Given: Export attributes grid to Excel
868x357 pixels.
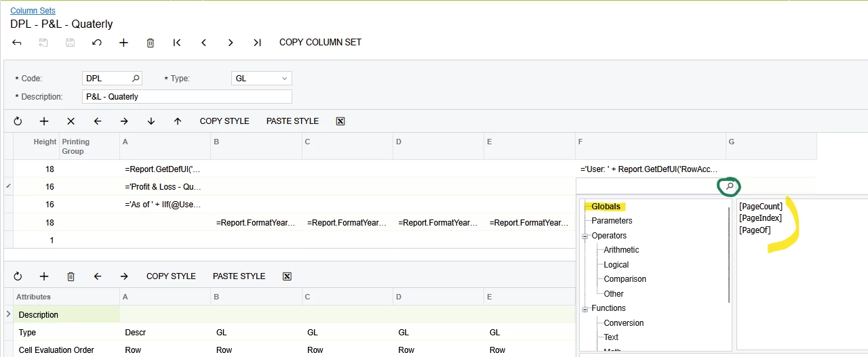Looking at the screenshot, I should pos(287,276).
